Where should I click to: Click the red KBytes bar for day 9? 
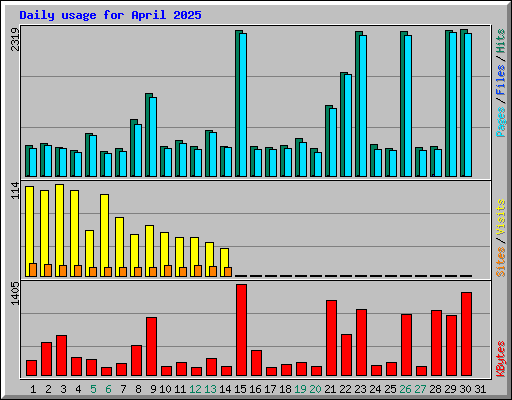coord(151,347)
